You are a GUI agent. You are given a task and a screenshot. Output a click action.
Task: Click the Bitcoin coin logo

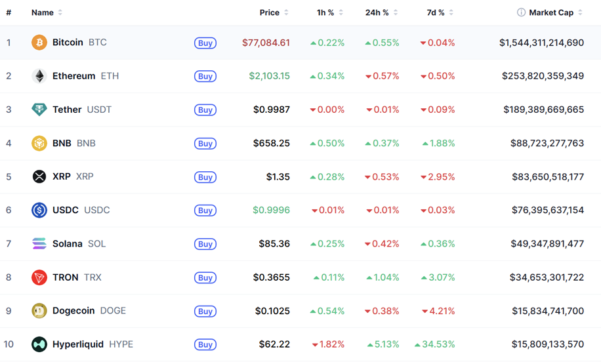pos(39,43)
